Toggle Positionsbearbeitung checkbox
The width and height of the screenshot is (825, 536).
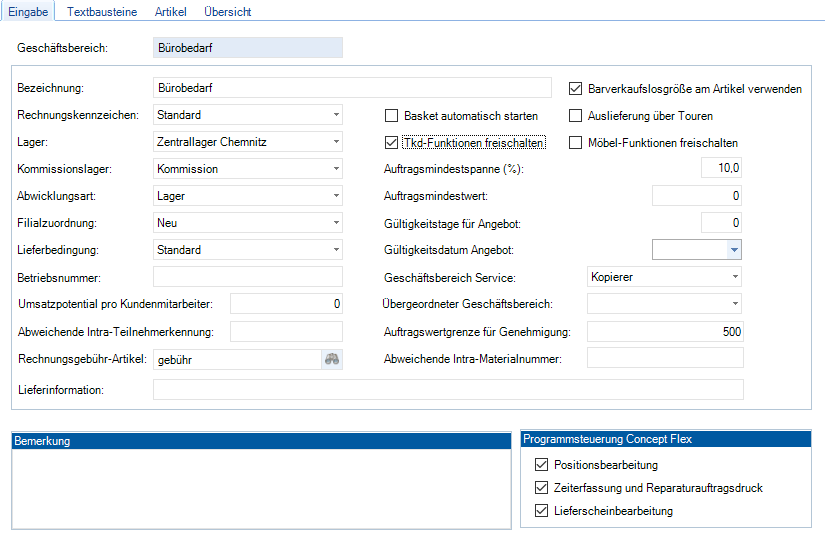(542, 465)
